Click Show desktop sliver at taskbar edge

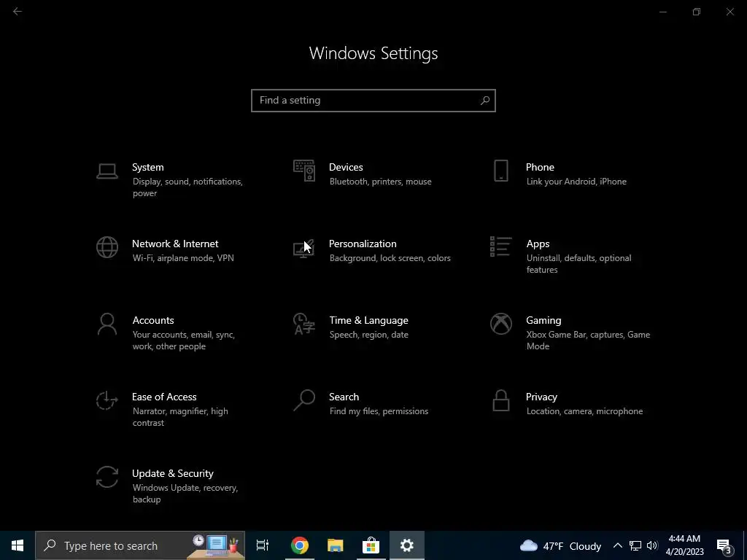[745, 545]
